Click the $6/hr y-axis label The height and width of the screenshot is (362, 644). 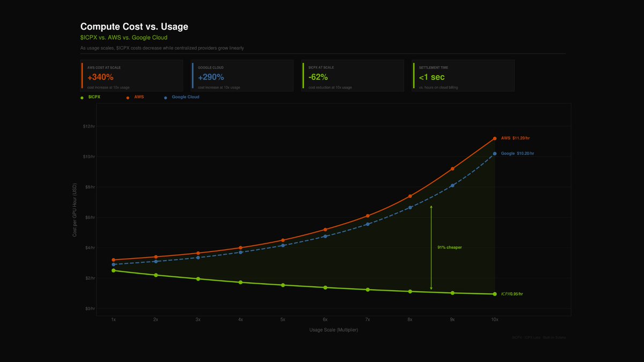[90, 217]
